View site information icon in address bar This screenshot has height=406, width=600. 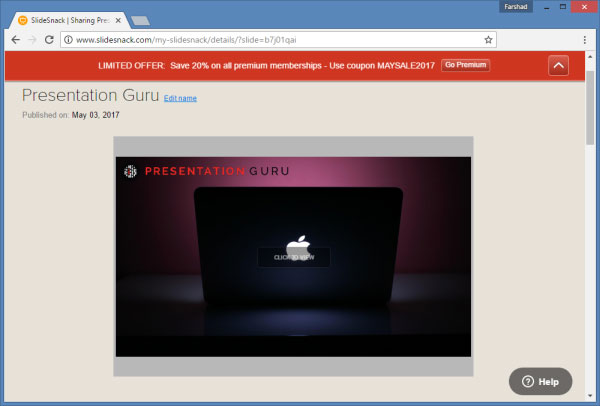point(68,40)
